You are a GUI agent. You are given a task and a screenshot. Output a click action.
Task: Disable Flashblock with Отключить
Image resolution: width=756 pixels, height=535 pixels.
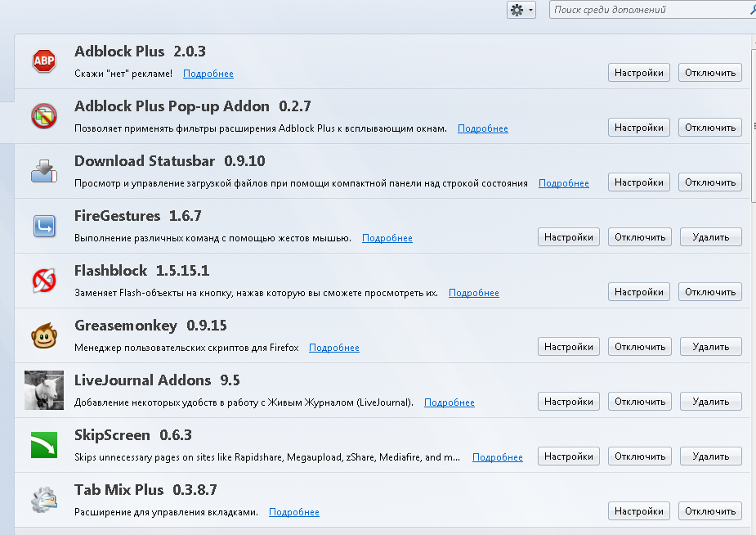click(710, 292)
